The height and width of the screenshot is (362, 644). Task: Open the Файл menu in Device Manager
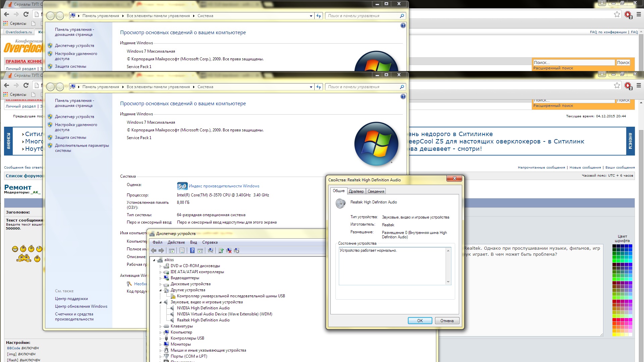coord(157,242)
